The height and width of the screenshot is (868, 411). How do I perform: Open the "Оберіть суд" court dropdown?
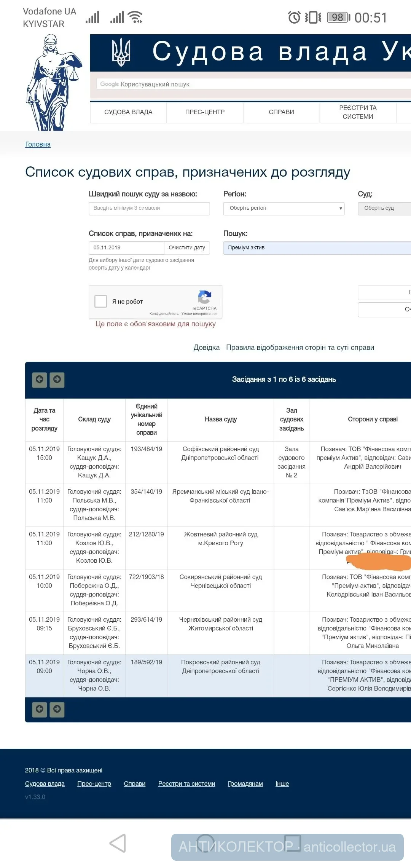[384, 208]
